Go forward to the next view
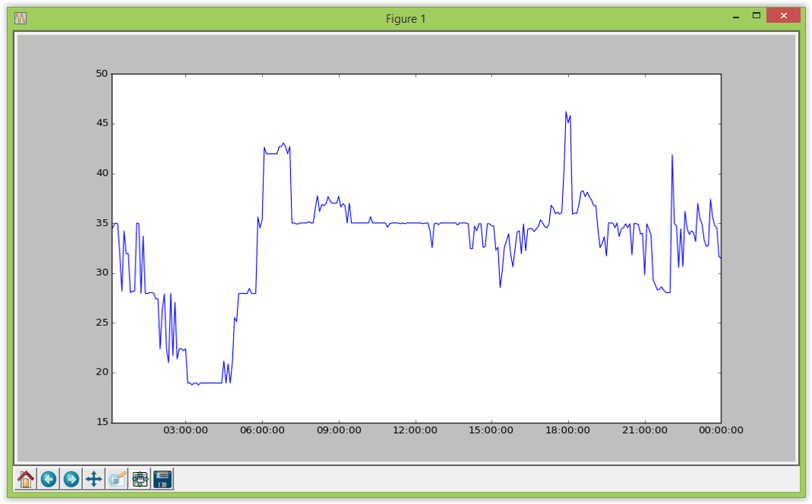 tap(71, 479)
